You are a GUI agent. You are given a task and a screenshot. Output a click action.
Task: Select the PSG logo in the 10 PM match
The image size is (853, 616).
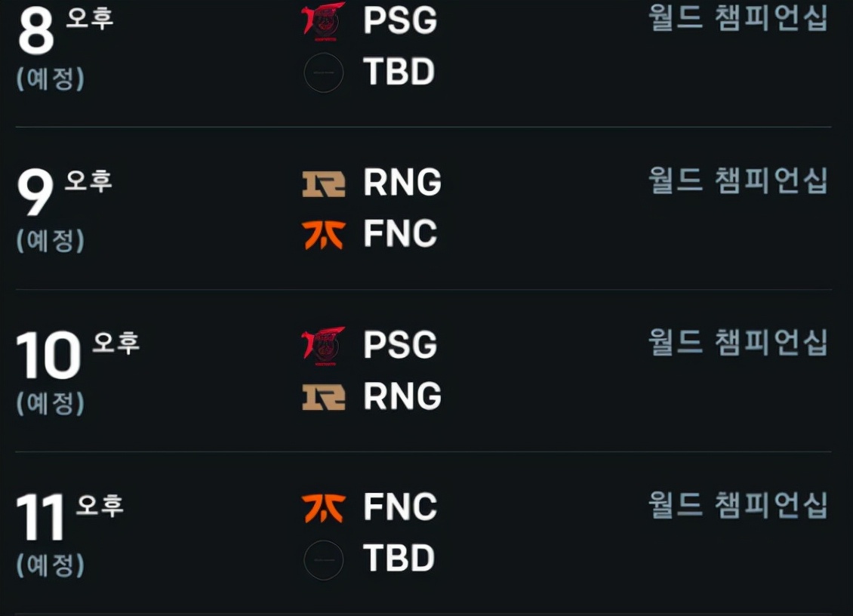pyautogui.click(x=323, y=344)
